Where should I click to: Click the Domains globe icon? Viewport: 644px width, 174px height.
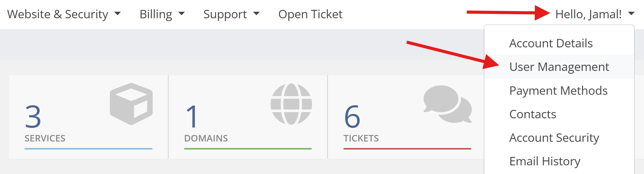[x=291, y=104]
